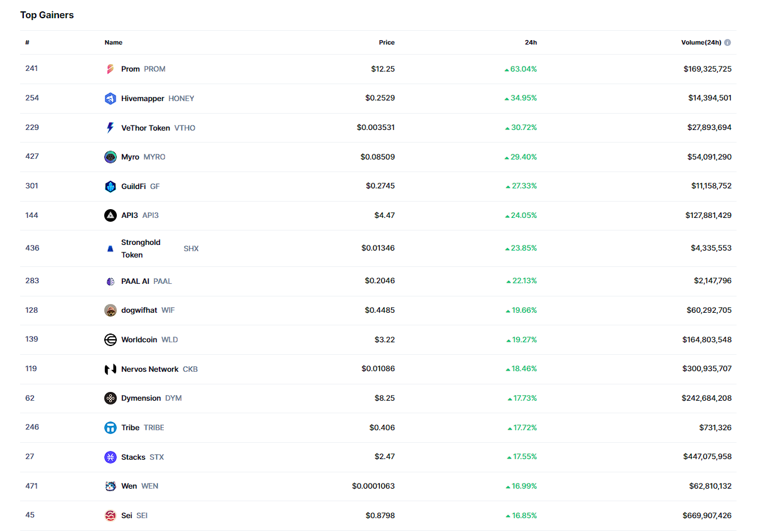Click the 19.66% gain for dogwifhat

pos(521,310)
